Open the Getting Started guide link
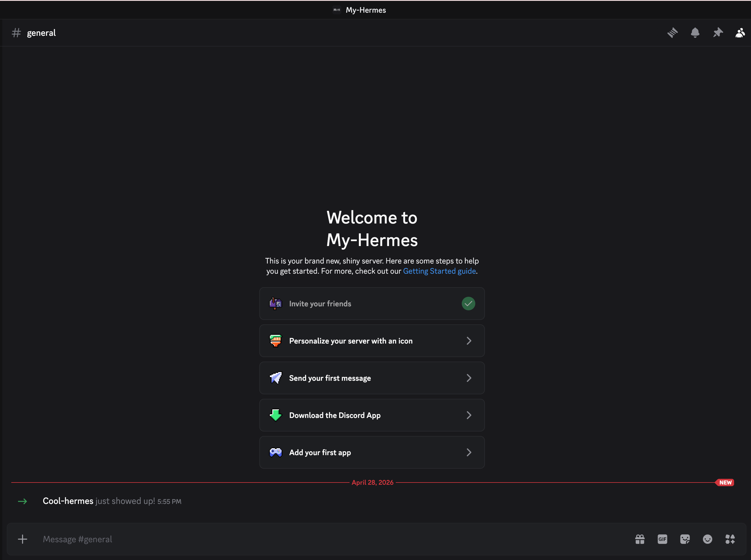Image resolution: width=751 pixels, height=560 pixels. point(439,271)
